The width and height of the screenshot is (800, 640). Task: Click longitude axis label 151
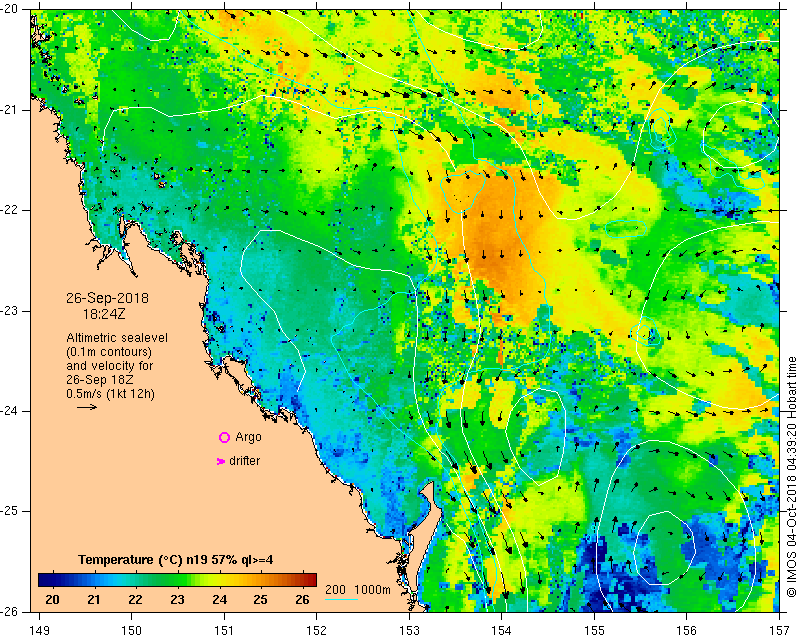[x=224, y=631]
